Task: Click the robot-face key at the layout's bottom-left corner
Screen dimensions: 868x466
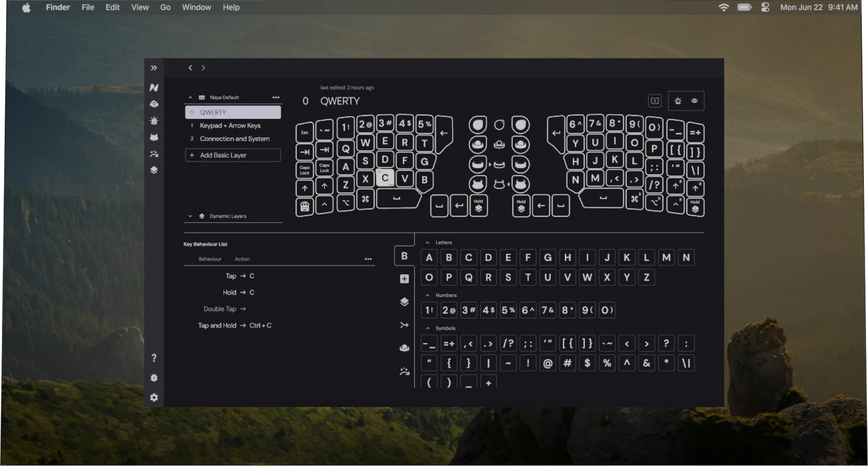Action: click(x=305, y=207)
